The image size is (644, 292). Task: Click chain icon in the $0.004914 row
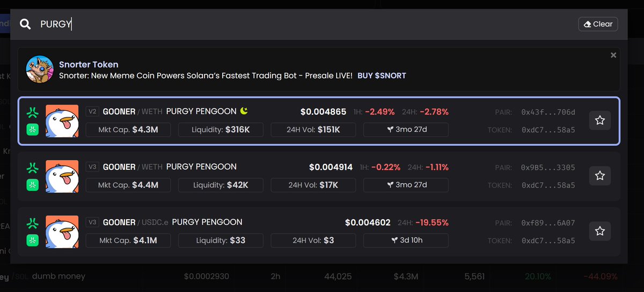[33, 167]
